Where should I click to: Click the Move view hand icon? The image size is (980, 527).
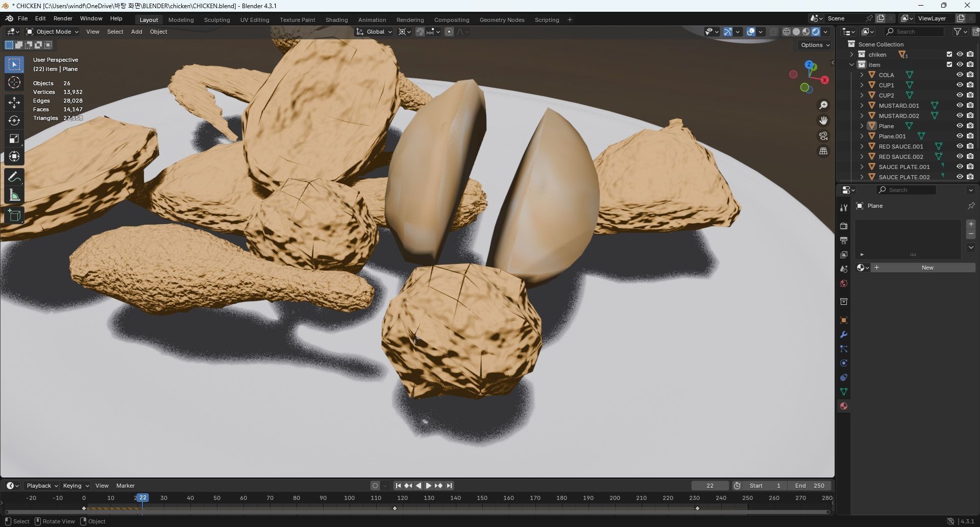click(x=823, y=121)
